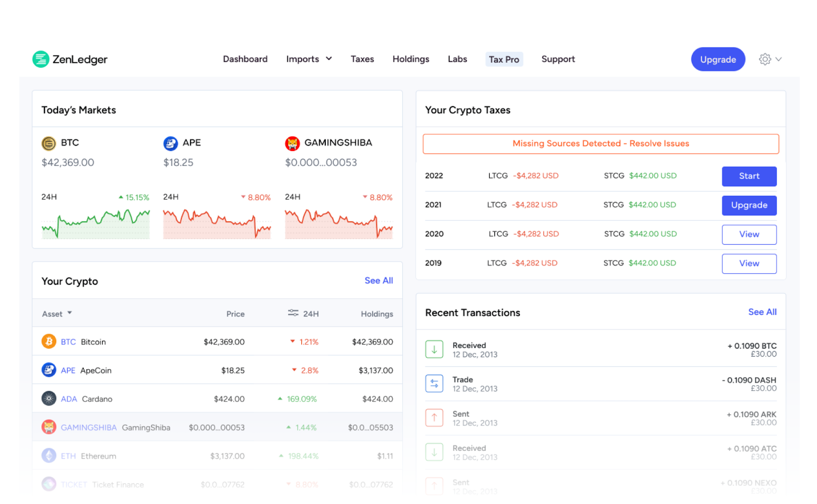Open the Holdings menu item
The width and height of the screenshot is (817, 504).
pos(411,59)
